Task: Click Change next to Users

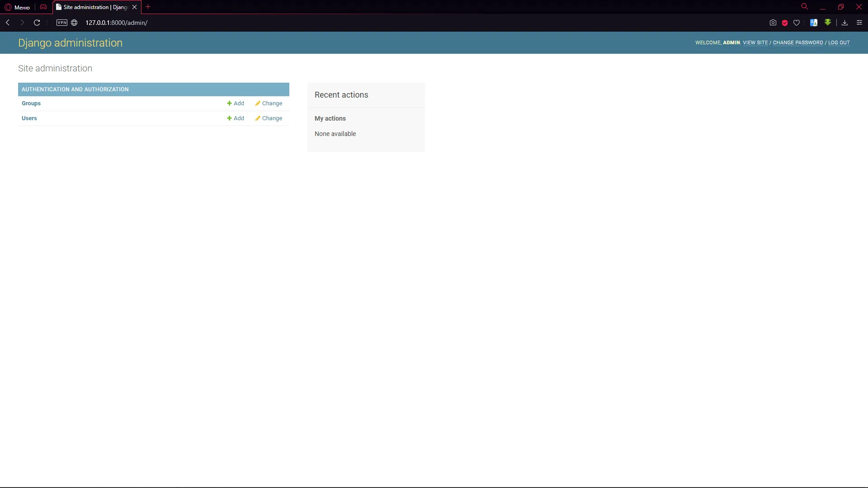Action: click(269, 118)
